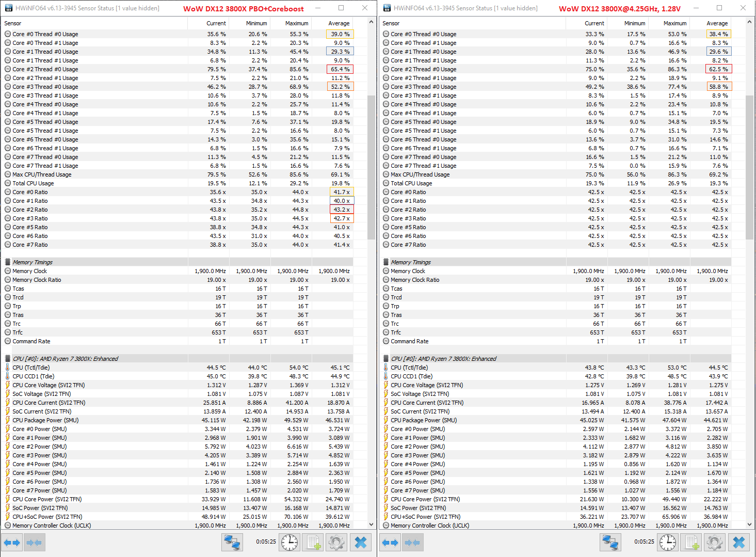
Task: Click average value '65.4 %' in left window
Action: click(340, 69)
